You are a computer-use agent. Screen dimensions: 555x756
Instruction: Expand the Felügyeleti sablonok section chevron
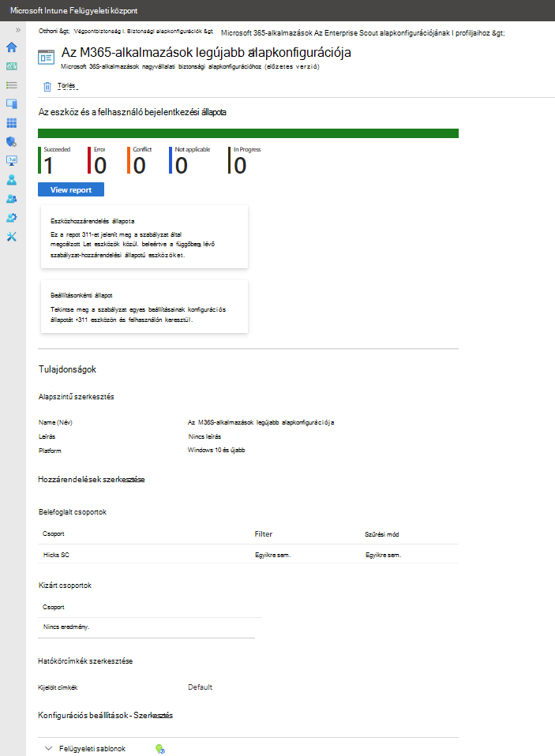[x=48, y=748]
